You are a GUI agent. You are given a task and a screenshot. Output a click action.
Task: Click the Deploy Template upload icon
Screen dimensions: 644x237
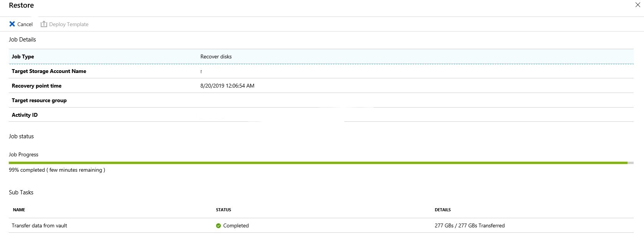pyautogui.click(x=44, y=24)
